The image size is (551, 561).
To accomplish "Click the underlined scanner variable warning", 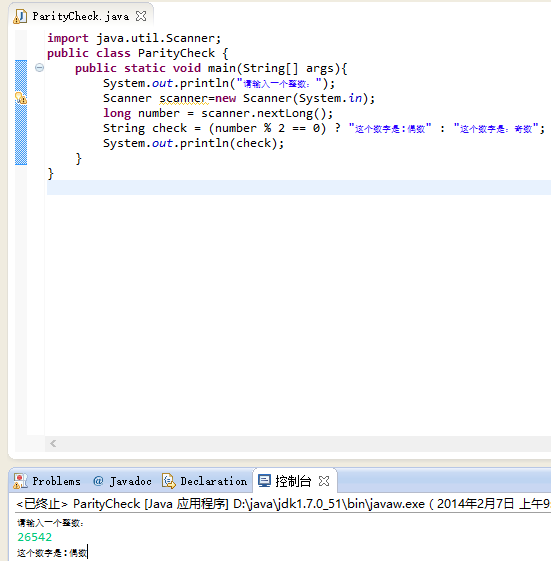I will coord(184,98).
